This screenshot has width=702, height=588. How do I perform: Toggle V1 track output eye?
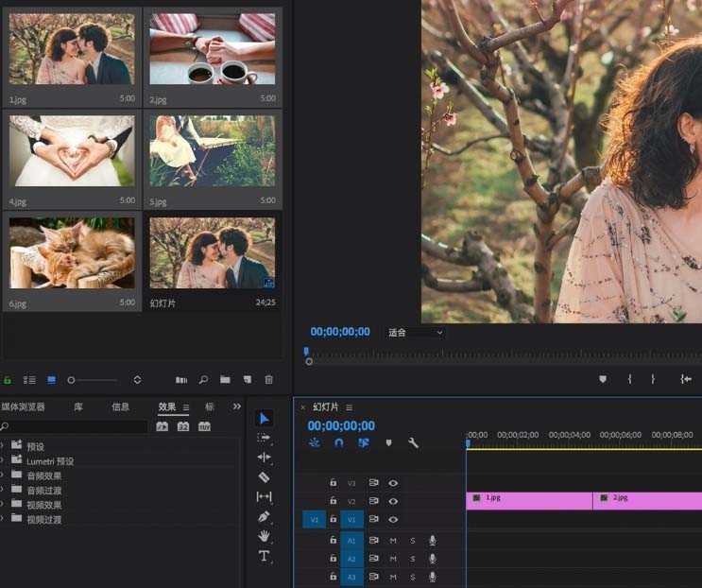tap(393, 520)
